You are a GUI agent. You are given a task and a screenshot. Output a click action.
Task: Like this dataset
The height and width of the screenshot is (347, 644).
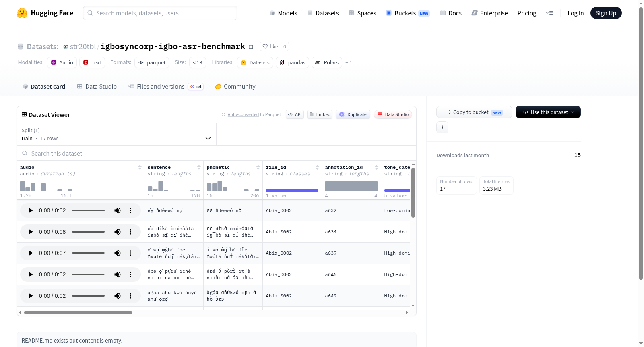[270, 46]
